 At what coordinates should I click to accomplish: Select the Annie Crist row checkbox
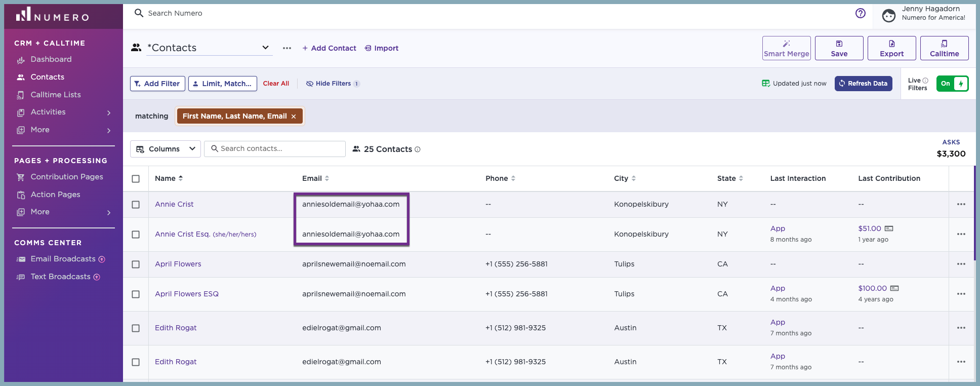click(136, 205)
